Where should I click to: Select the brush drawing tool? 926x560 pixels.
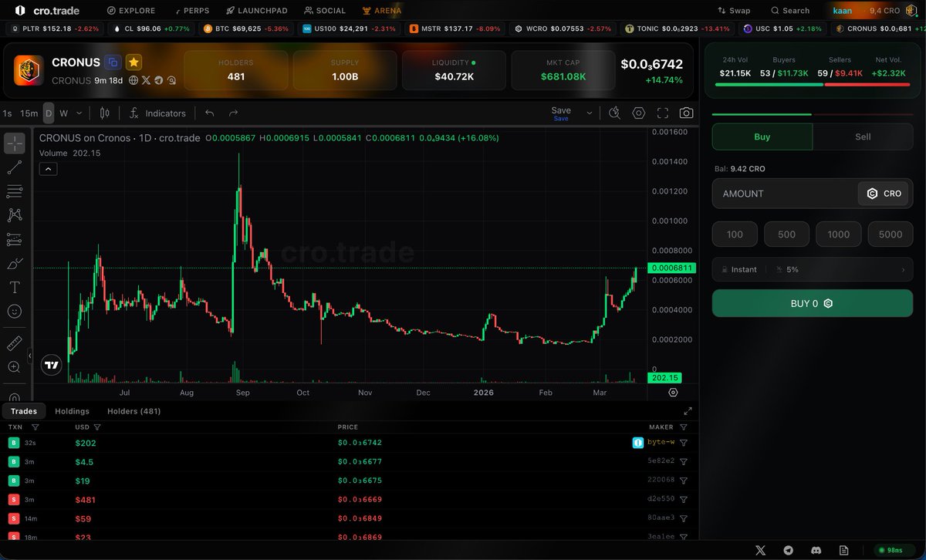(x=15, y=264)
